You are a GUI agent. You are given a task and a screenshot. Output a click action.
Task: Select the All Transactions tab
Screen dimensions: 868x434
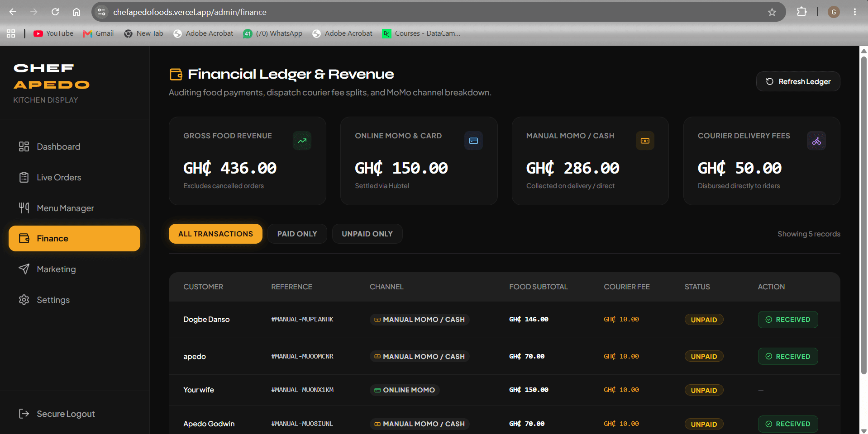215,234
